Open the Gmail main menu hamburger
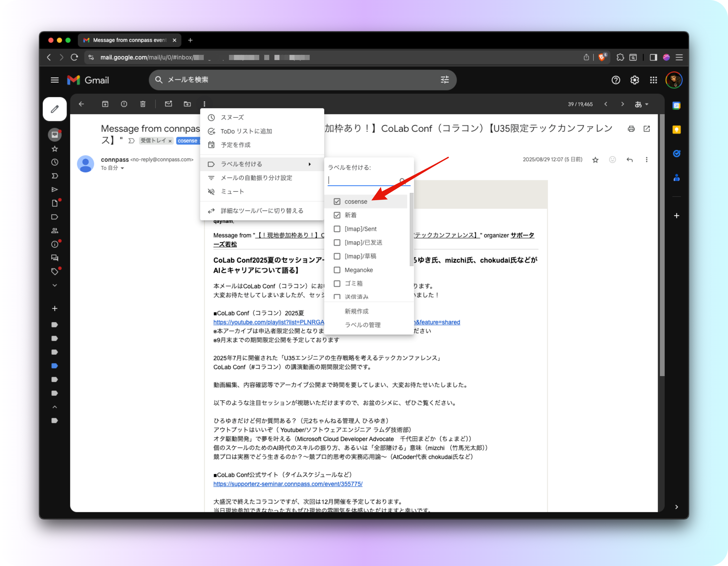The height and width of the screenshot is (566, 728). tap(55, 80)
